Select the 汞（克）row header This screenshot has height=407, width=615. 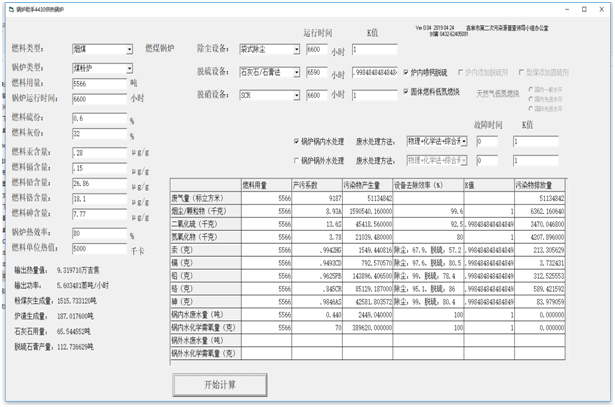click(206, 250)
